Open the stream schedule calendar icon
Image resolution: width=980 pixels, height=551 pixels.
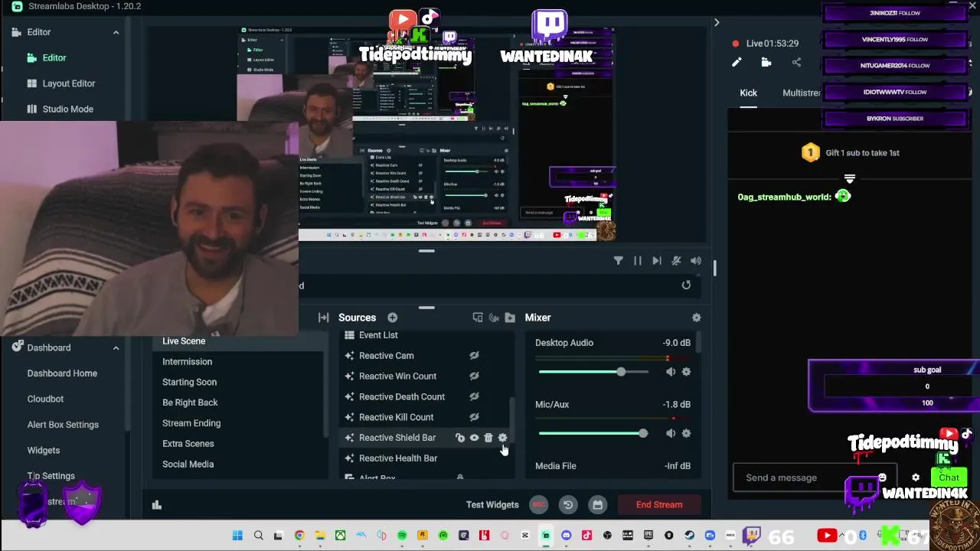tap(597, 504)
